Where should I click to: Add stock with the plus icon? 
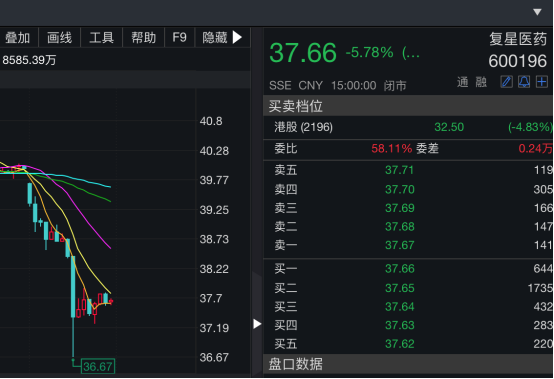click(542, 82)
